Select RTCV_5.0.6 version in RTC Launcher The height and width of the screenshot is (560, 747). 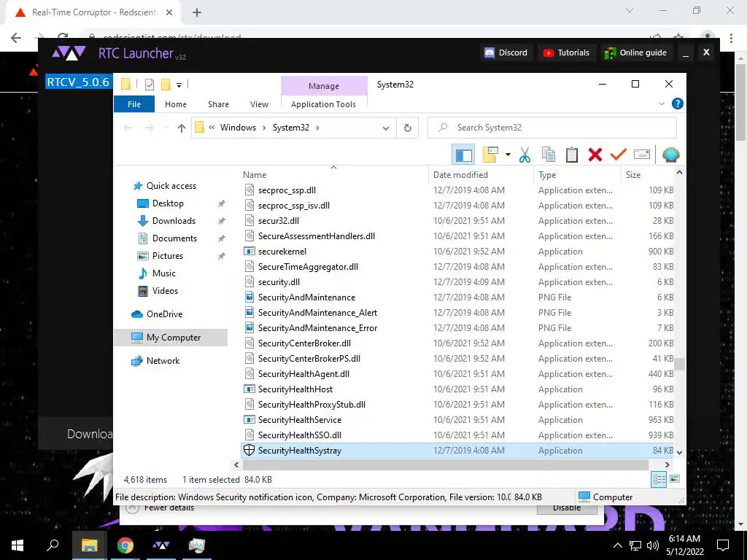[78, 82]
